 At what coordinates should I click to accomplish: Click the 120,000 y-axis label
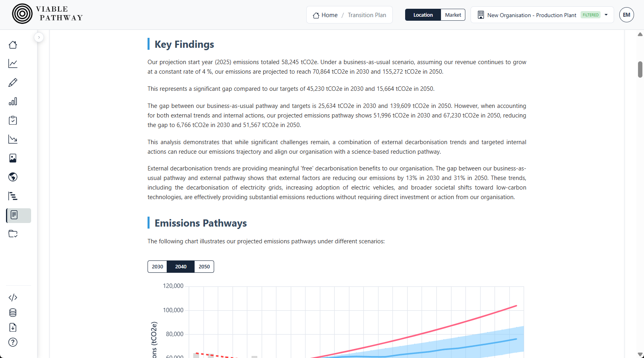[173, 286]
